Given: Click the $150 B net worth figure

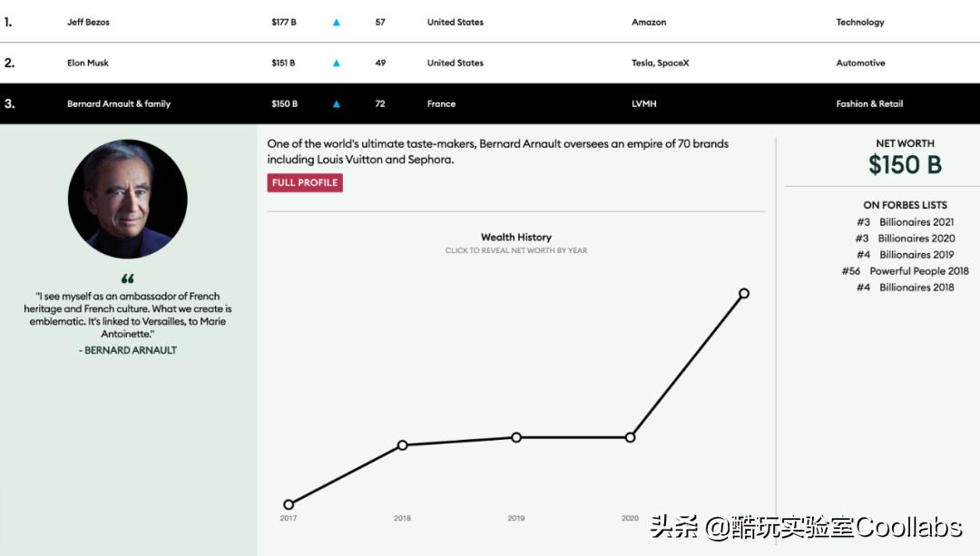Looking at the screenshot, I should 905,167.
